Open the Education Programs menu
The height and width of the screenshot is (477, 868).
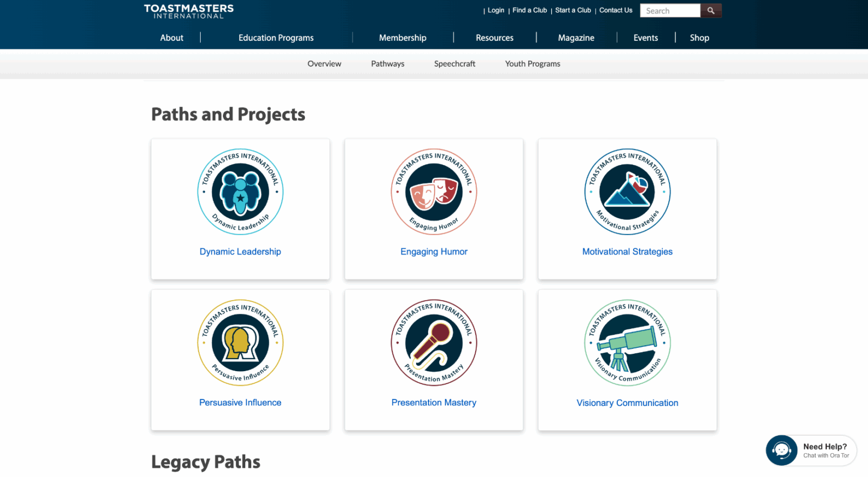coord(276,38)
